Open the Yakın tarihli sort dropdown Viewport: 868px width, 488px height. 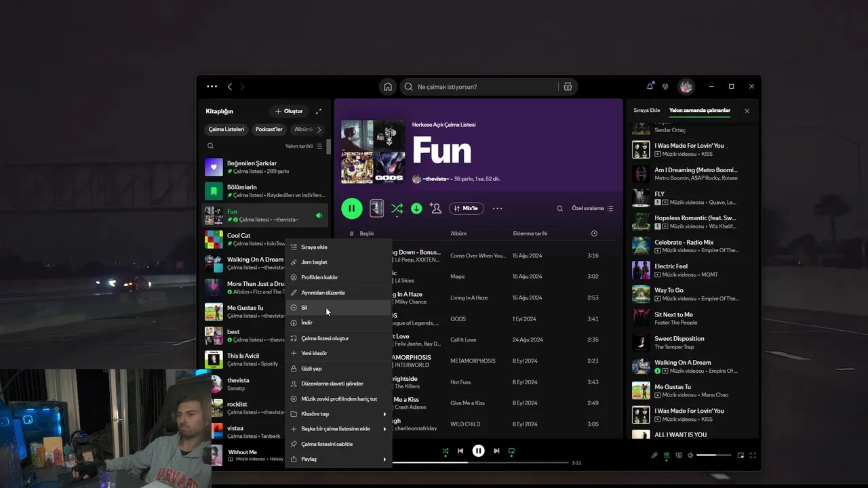pyautogui.click(x=304, y=146)
